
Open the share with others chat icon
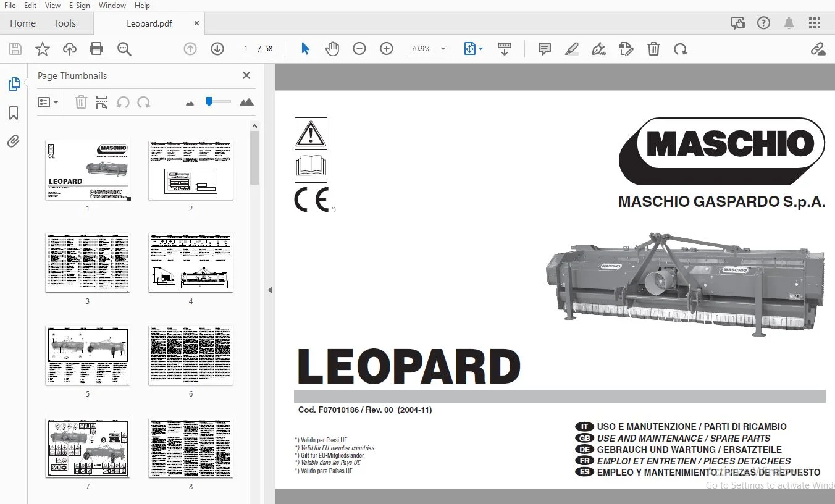(x=738, y=23)
